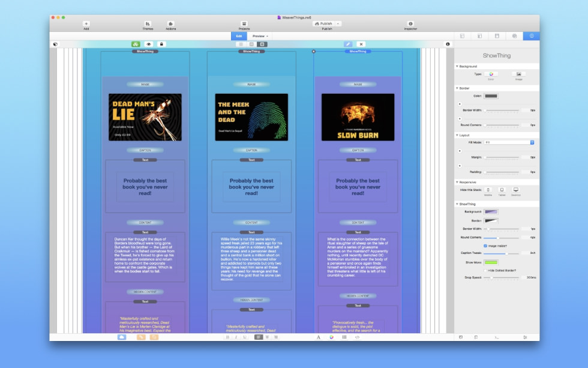
Task: Adjust the Border Width slider under Border
Action: [502, 110]
